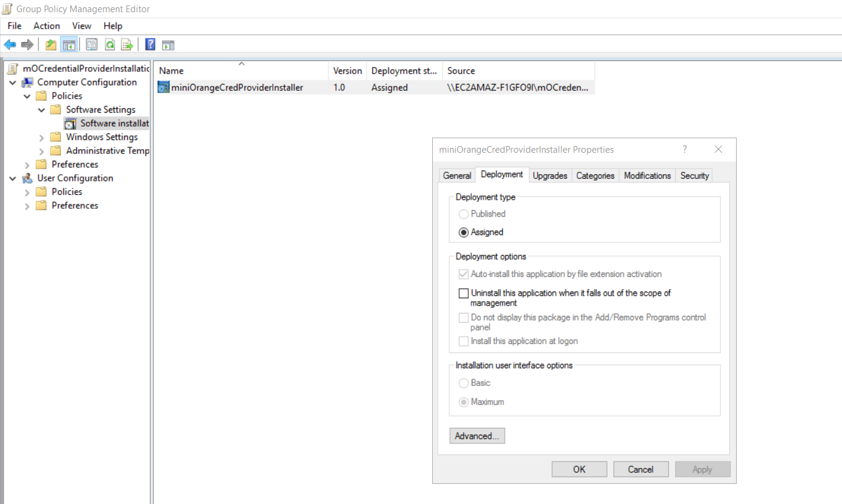The height and width of the screenshot is (504, 842).
Task: Click the Apply button
Action: 702,469
